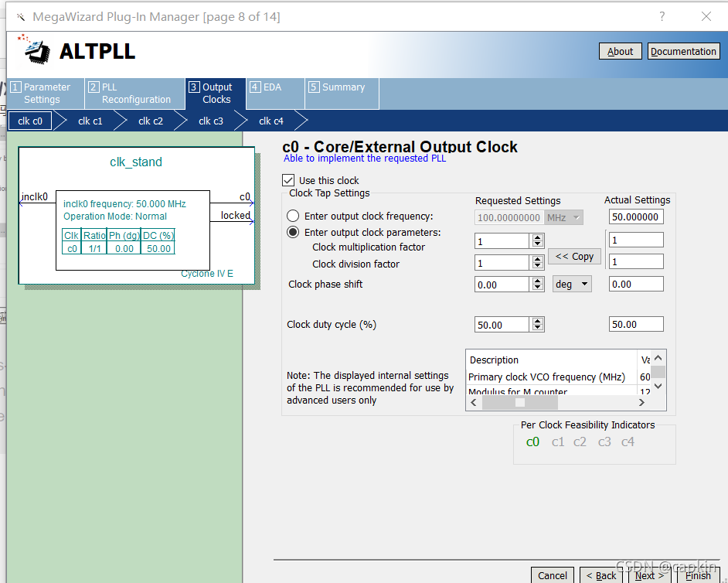Click the c1 feasibility indicator
The width and height of the screenshot is (728, 583).
[558, 442]
